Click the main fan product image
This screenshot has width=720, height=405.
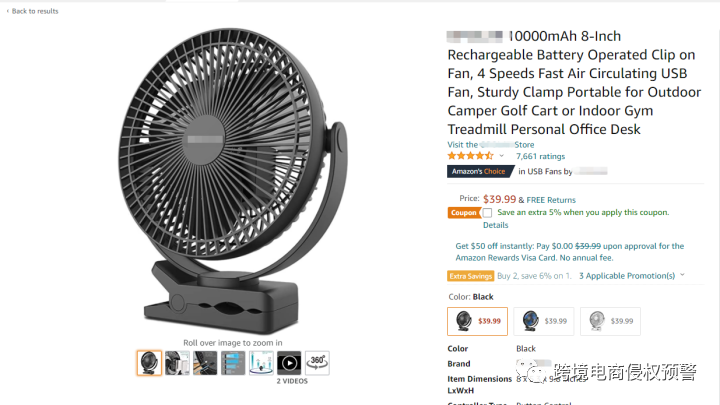233,181
